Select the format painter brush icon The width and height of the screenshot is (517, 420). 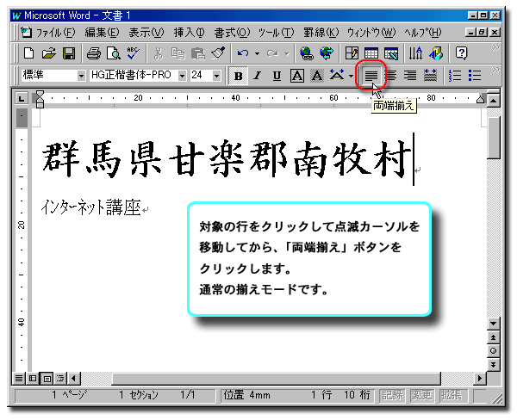[218, 53]
